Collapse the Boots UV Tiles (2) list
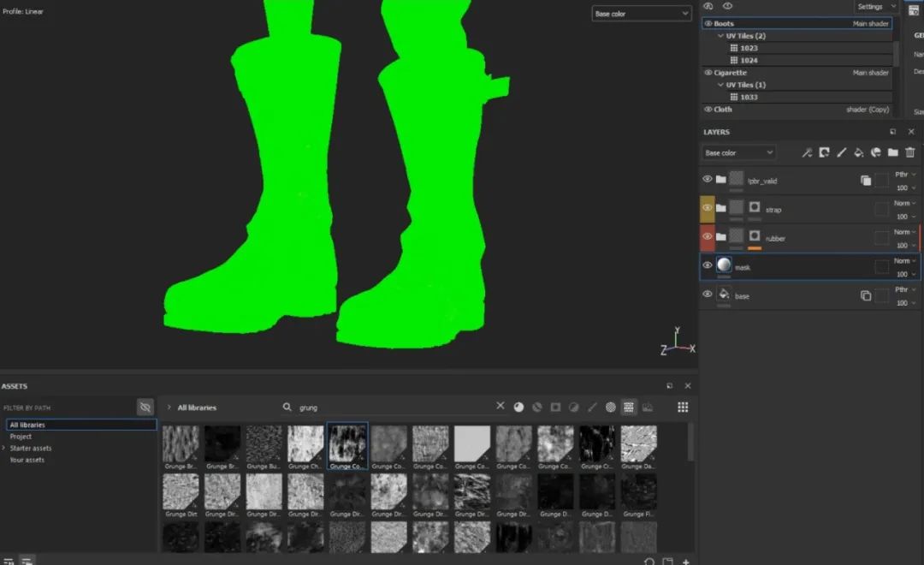 720,36
